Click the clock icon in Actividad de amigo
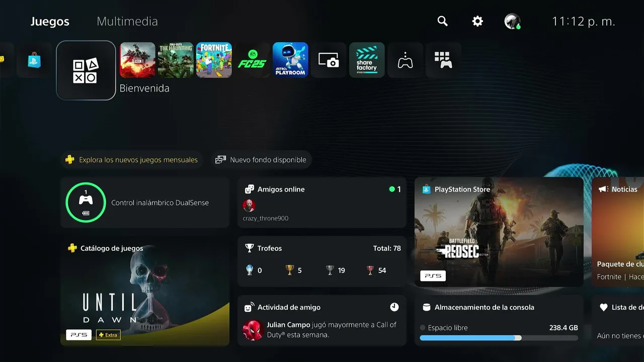Image resolution: width=644 pixels, height=362 pixels. [x=394, y=307]
